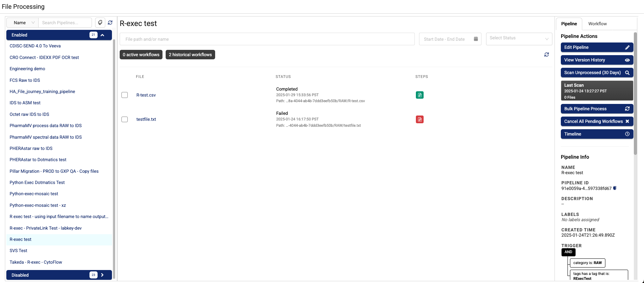This screenshot has height=283, width=644.
Task: Copy the pipeline ID icon
Action: (615, 188)
